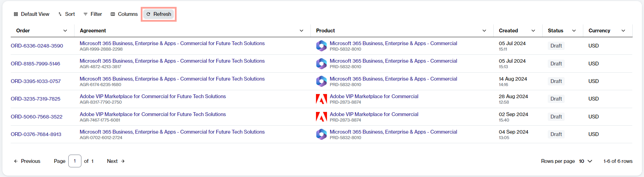This screenshot has width=644, height=177.
Task: Open the Default View layout selector
Action: (31, 14)
